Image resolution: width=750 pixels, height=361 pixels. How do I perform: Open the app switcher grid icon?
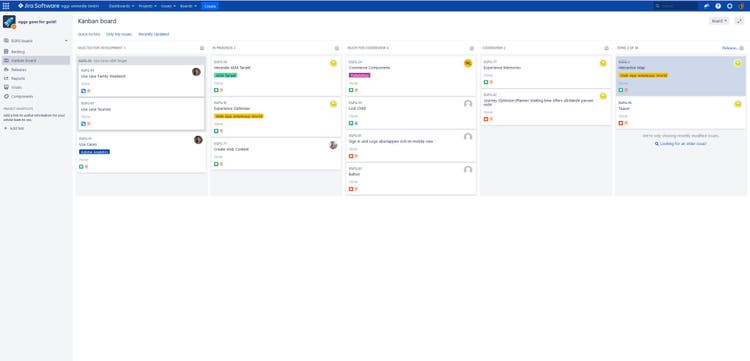click(x=6, y=6)
